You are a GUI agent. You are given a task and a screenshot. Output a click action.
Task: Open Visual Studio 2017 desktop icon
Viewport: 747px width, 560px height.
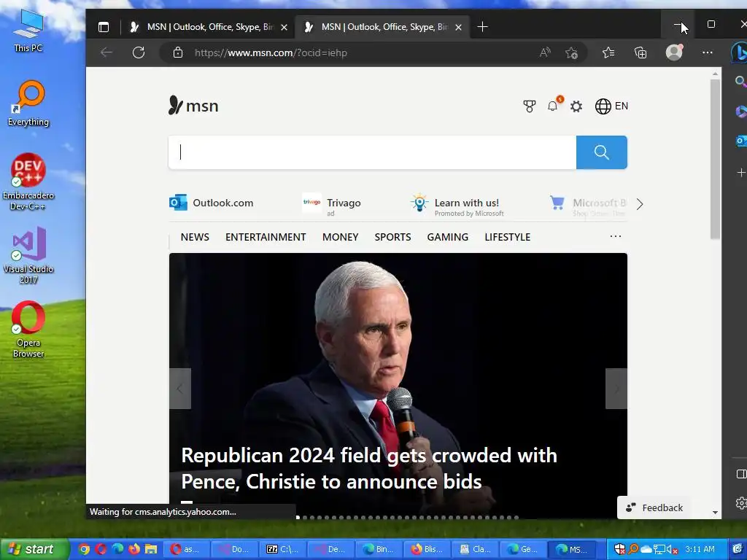point(28,256)
